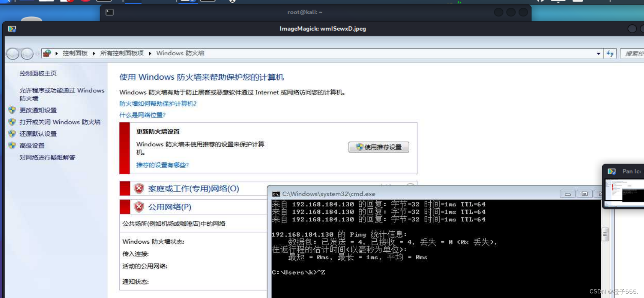Viewport: 644px width, 298px height.
Task: Go back with the Explorer back arrow
Action: [x=13, y=54]
